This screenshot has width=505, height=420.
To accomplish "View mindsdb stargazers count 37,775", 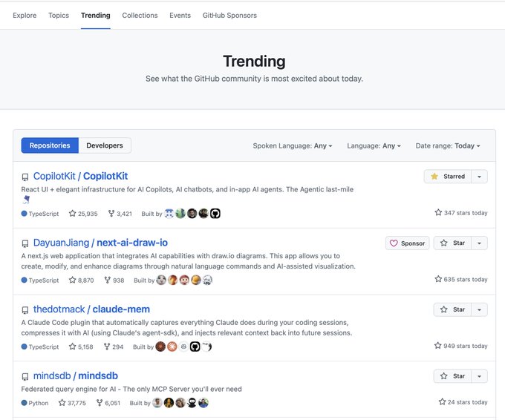I will (x=72, y=403).
